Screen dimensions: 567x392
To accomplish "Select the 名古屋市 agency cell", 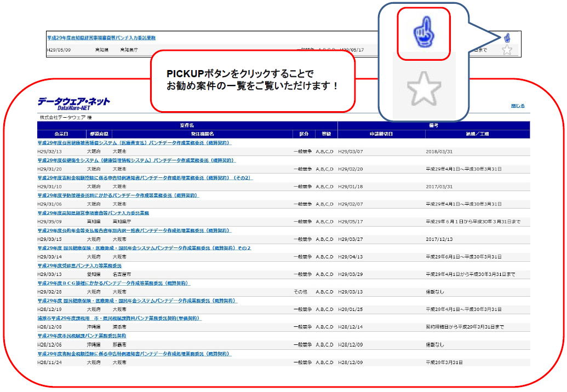I will 122,274.
